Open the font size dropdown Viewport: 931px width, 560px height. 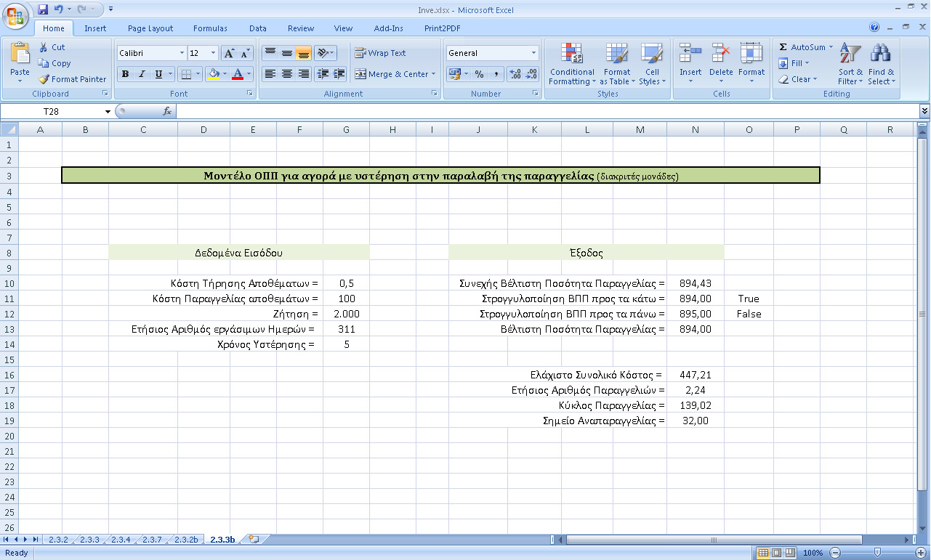[x=214, y=53]
